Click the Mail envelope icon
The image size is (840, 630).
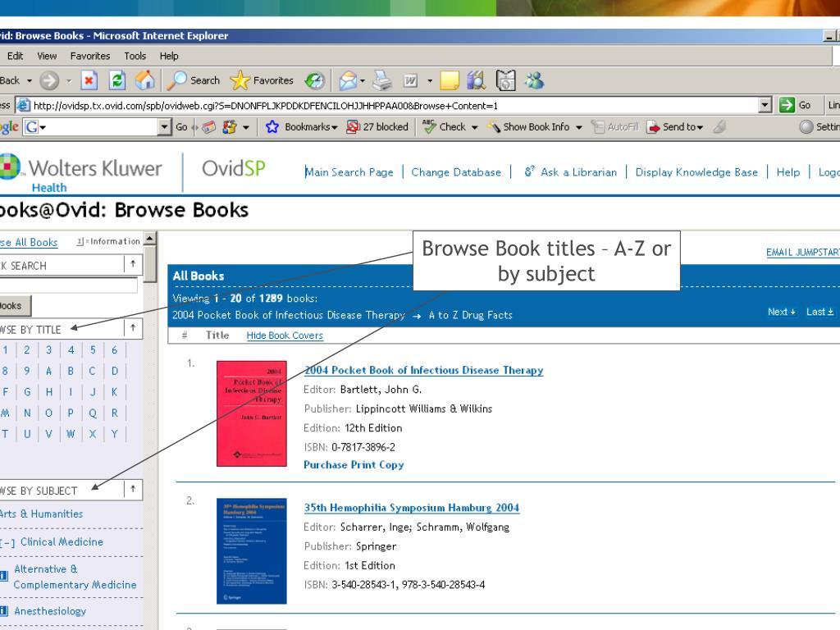pos(348,81)
